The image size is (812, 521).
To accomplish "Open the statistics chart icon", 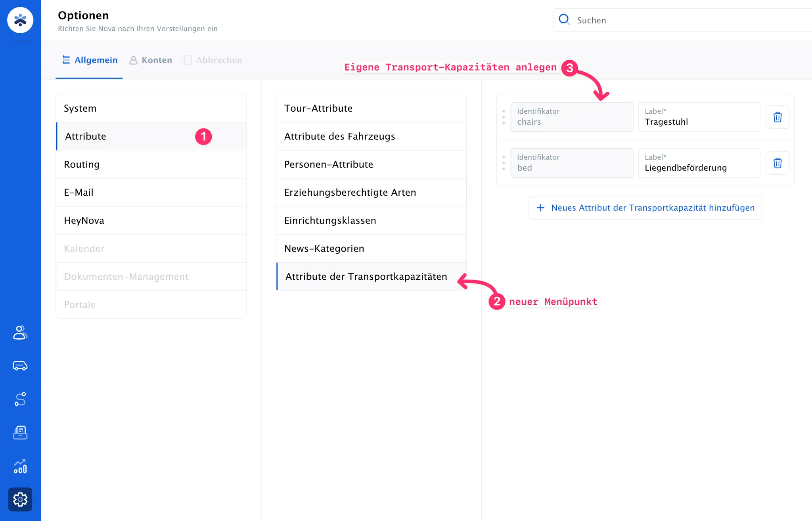I will click(20, 466).
